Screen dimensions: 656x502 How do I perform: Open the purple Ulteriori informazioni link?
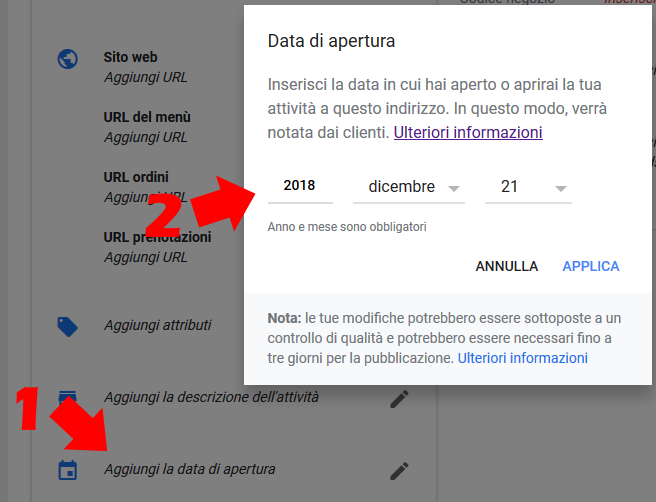pyautogui.click(x=468, y=133)
